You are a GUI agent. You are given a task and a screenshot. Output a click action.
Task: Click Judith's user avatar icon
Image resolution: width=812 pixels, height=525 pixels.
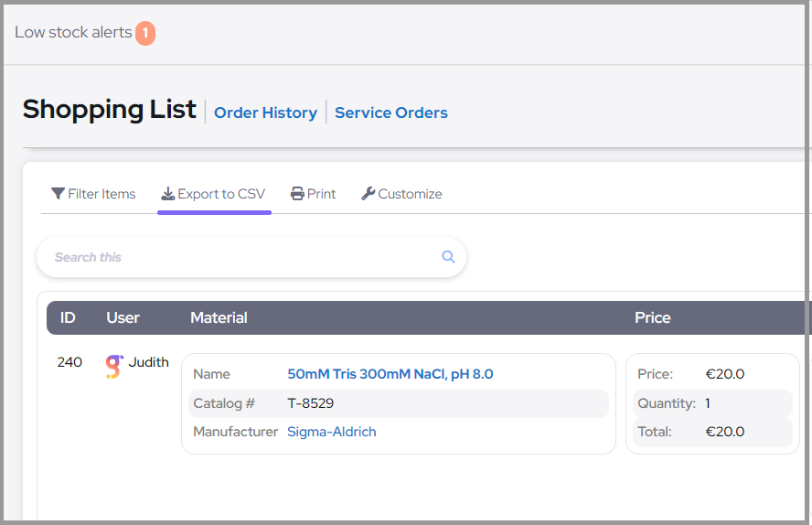[113, 366]
